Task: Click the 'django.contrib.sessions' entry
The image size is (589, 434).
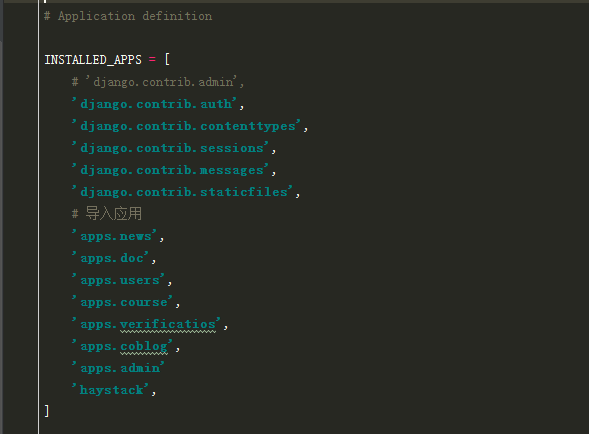Action: point(171,148)
